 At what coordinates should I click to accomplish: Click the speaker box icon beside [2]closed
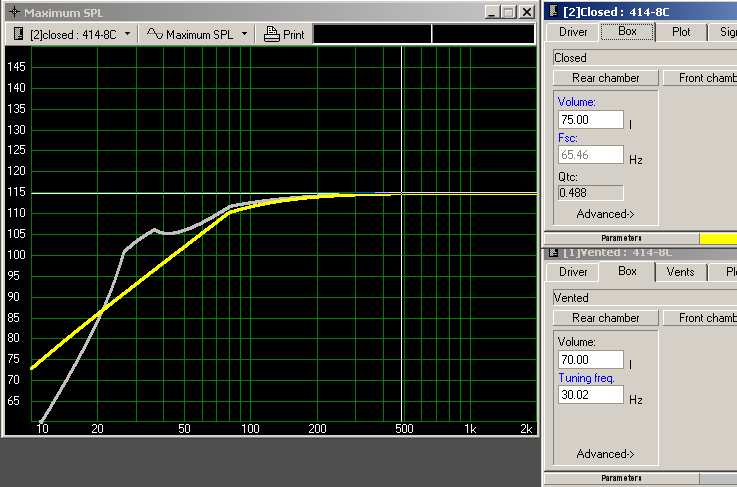pos(18,34)
